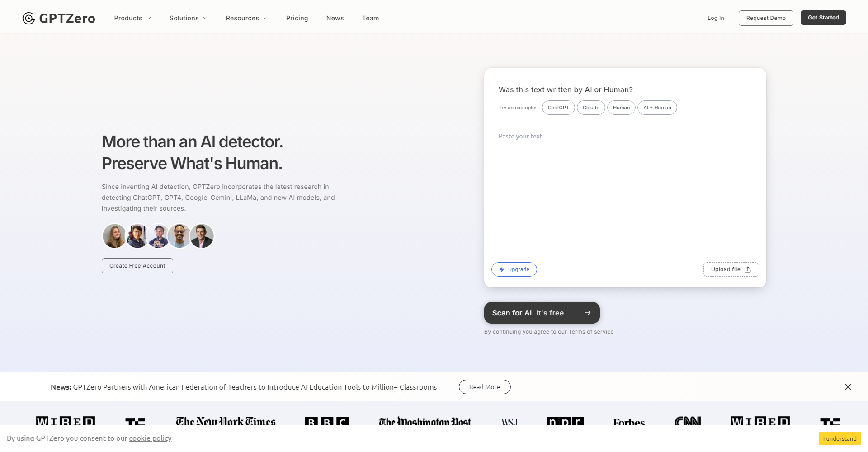Open the Pricing page
This screenshot has width=868, height=452.
coord(297,18)
